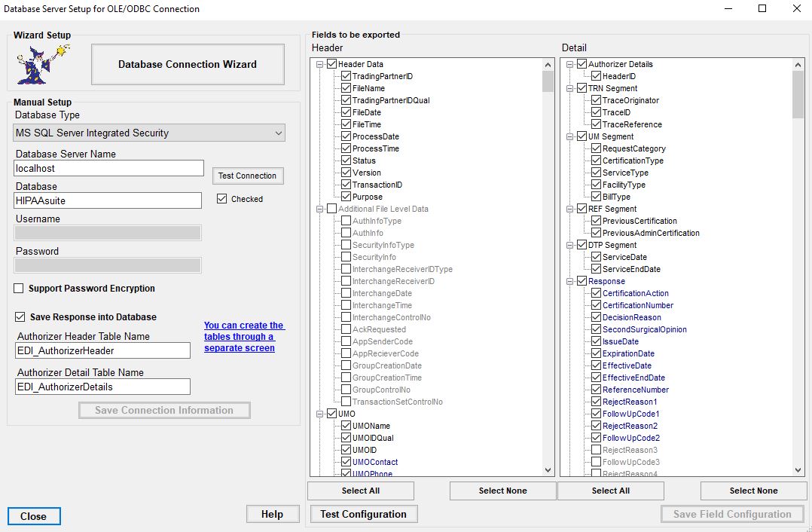Select the SecondSurgicalOpinion row
Screen dimensions: 812x532
[x=645, y=329]
